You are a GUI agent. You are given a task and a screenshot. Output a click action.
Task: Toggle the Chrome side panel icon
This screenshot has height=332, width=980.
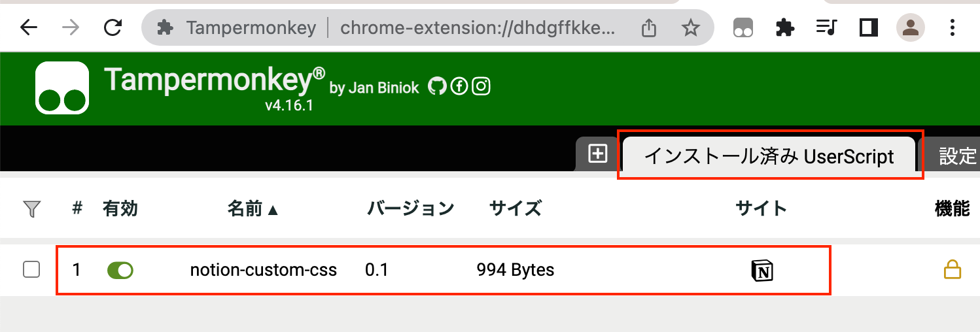pos(868,27)
